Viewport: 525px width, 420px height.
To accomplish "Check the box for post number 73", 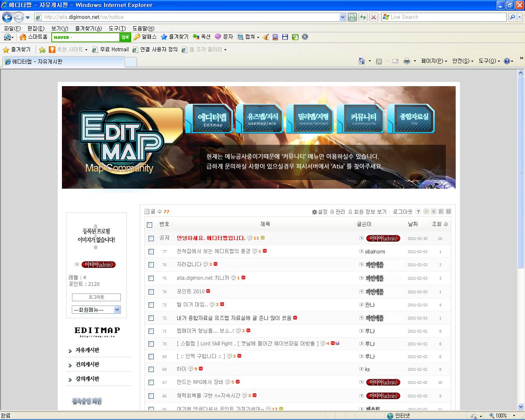I will pos(151,305).
